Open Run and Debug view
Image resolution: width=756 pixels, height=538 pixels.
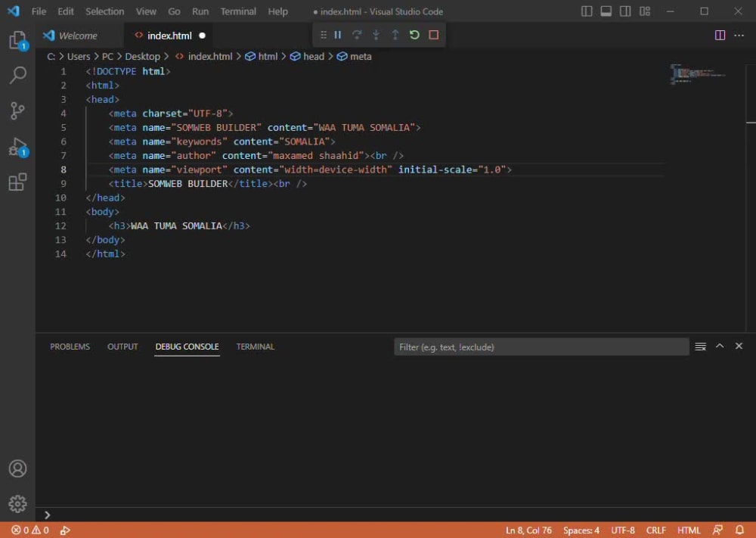click(x=17, y=147)
